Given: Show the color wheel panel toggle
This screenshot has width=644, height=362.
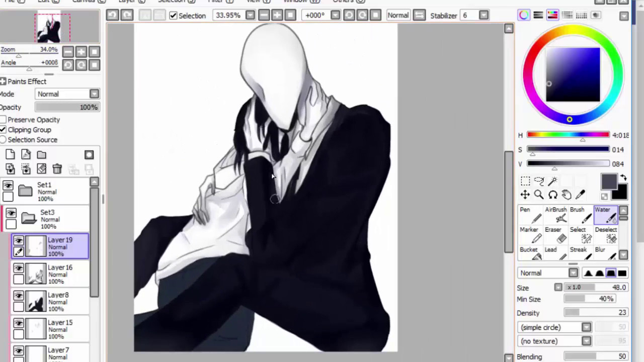Looking at the screenshot, I should click(524, 15).
